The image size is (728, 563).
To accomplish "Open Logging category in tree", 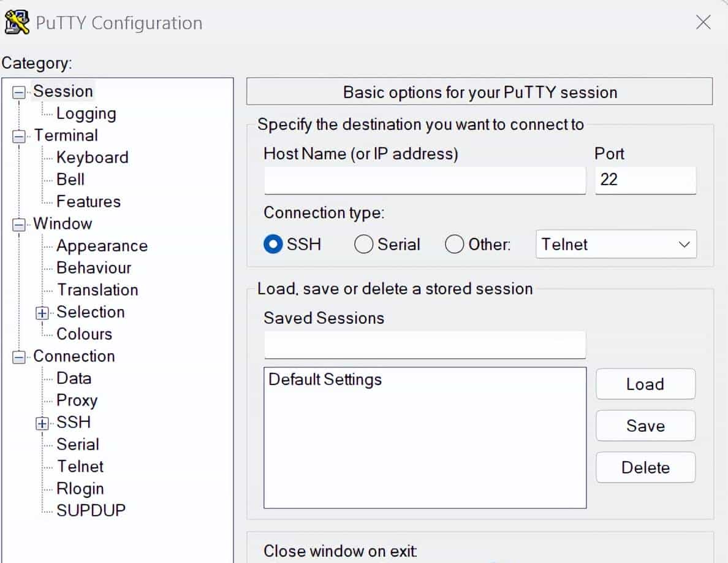I will (86, 113).
